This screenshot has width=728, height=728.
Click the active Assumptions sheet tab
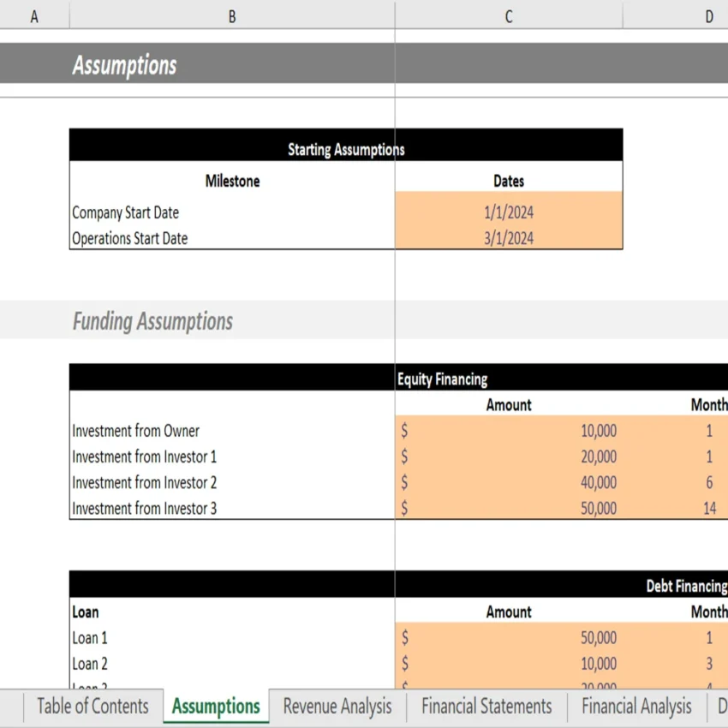(215, 707)
